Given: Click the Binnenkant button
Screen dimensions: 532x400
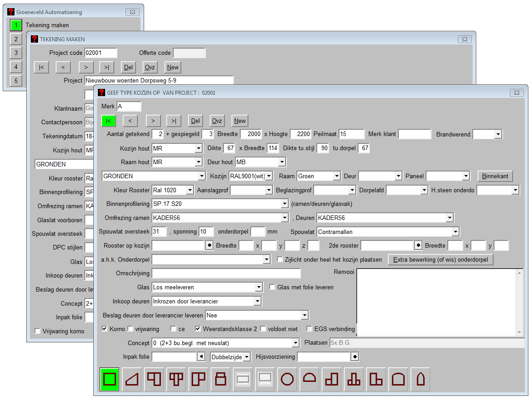Looking at the screenshot, I should 495,176.
